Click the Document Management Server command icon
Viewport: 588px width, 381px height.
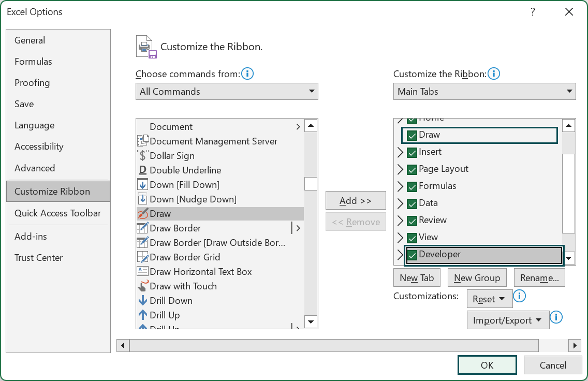pyautogui.click(x=143, y=141)
